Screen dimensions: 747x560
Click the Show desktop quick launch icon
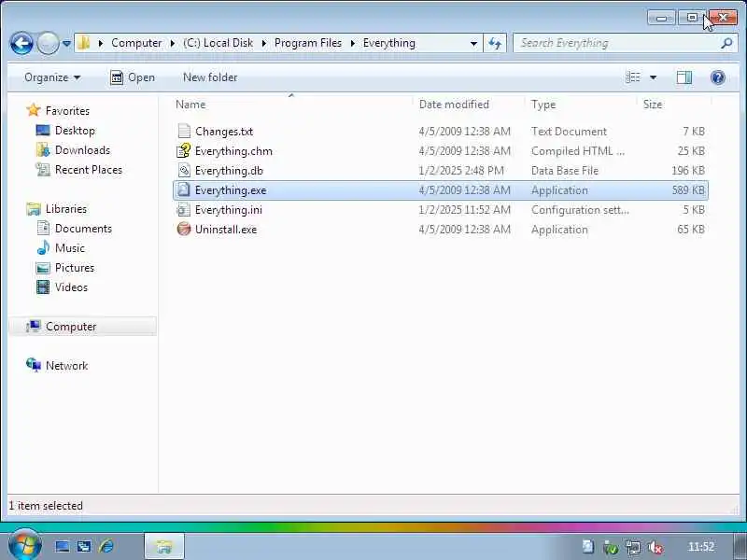click(x=62, y=546)
